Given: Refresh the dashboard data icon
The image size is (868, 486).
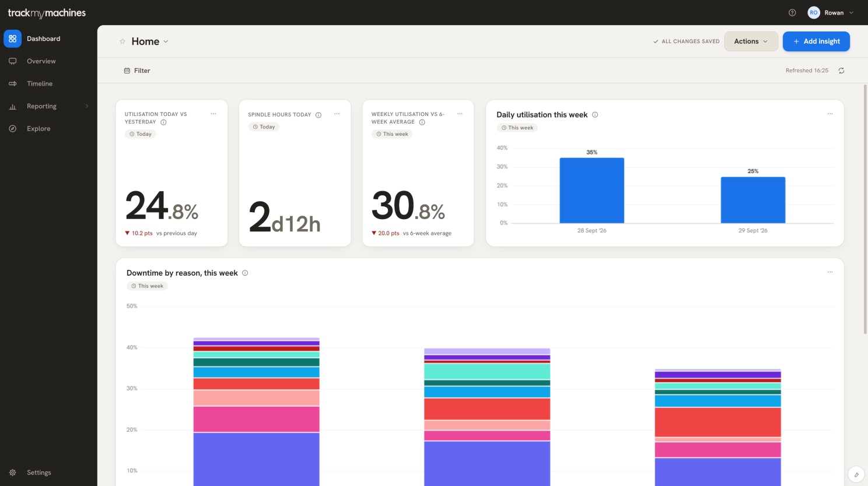Looking at the screenshot, I should (x=841, y=71).
